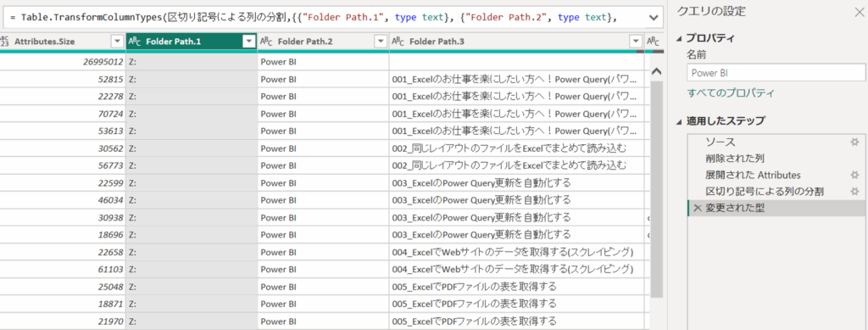
Task: Select cell with size 61103
Action: 63,269
